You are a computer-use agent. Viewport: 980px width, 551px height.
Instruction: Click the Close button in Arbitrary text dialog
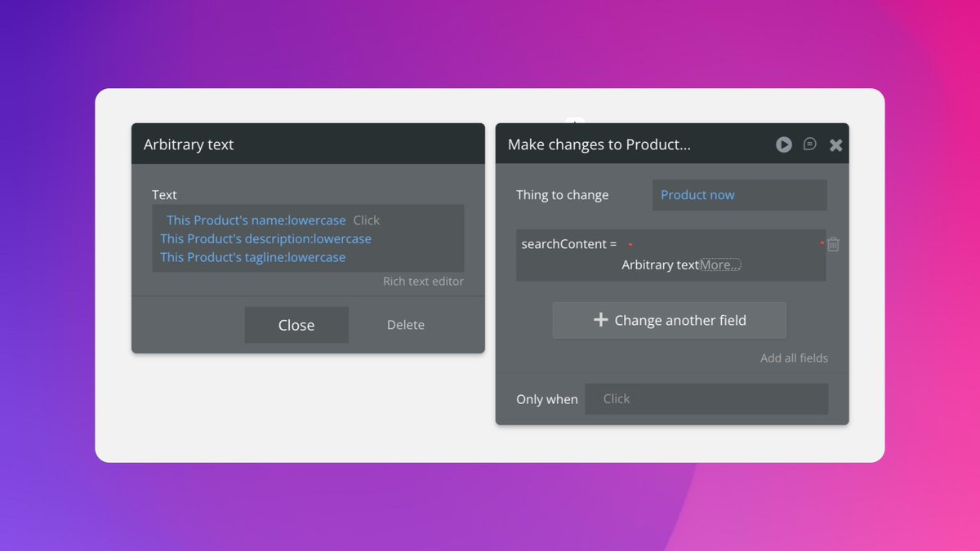coord(296,325)
